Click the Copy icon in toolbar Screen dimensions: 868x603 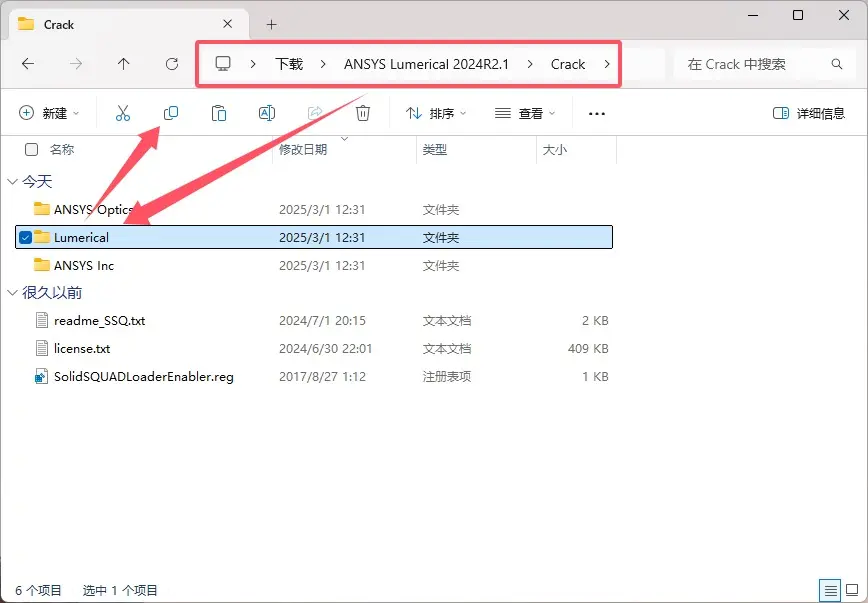click(x=171, y=114)
